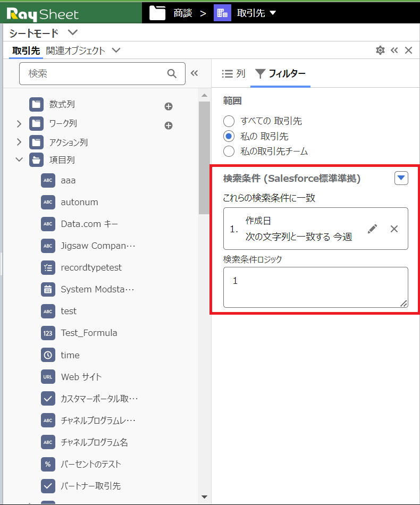Image resolution: width=420 pixels, height=505 pixels.
Task: Click the 数式列 folder icon
Action: point(36,104)
